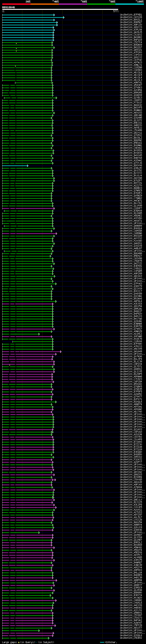Open UniRef100_A8J3L6 hit
The height and width of the screenshot is (644, 146).
[x=131, y=72]
